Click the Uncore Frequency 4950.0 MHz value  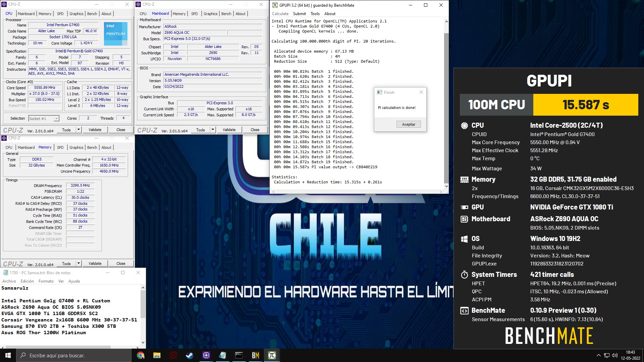click(x=109, y=171)
